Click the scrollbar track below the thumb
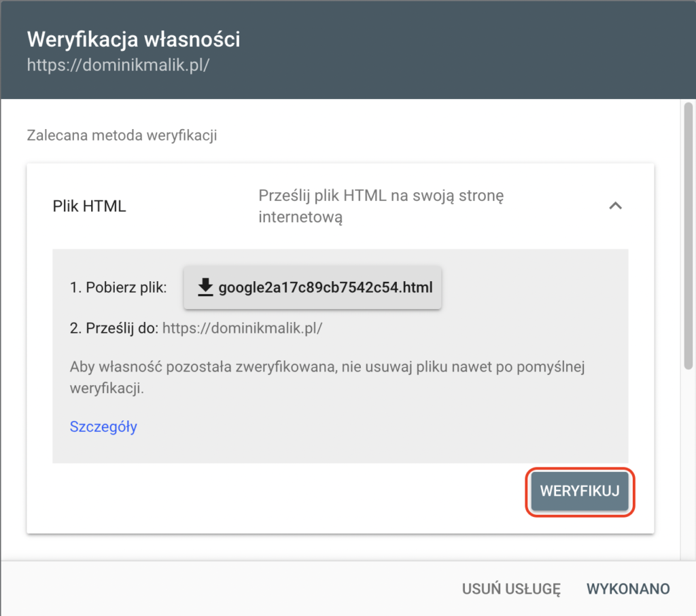 [x=688, y=462]
